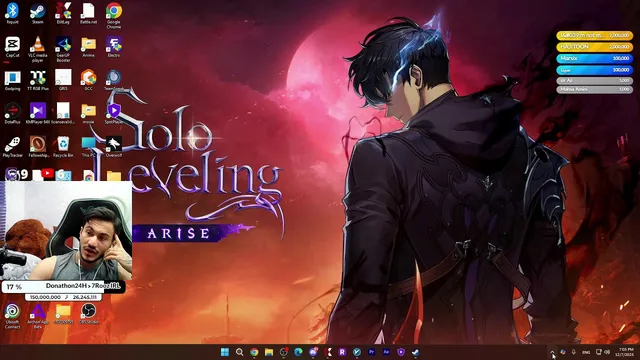Open Steam from the taskbar
640x360 pixels.
point(416,352)
